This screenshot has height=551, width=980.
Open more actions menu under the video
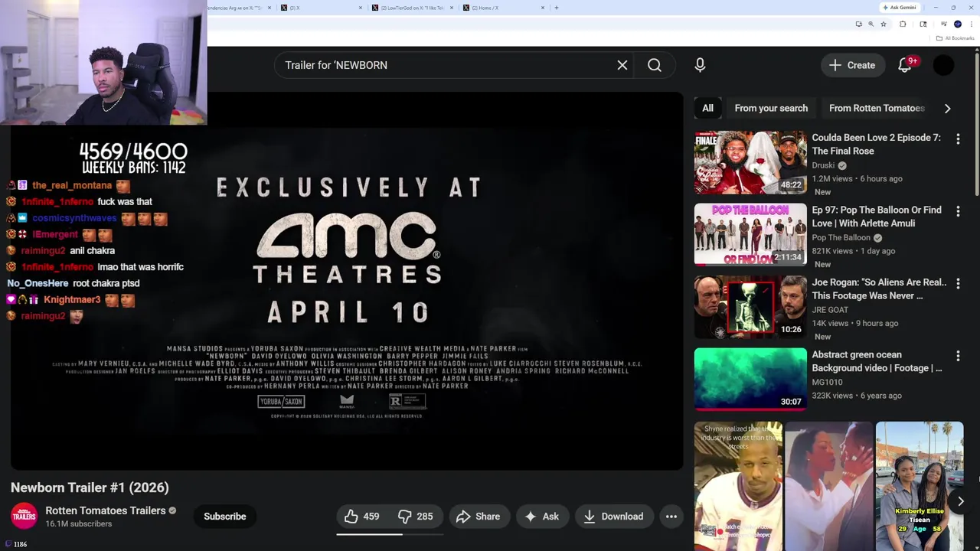671,517
